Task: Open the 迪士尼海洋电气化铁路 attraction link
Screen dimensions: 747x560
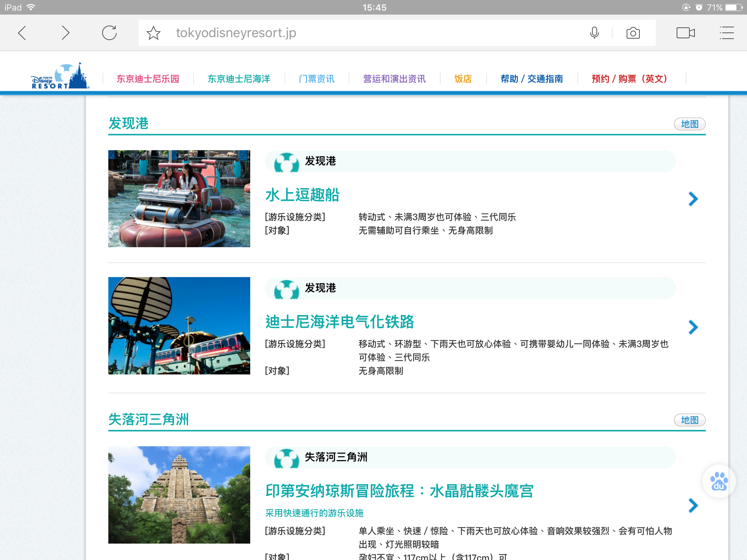Action: coord(340,322)
